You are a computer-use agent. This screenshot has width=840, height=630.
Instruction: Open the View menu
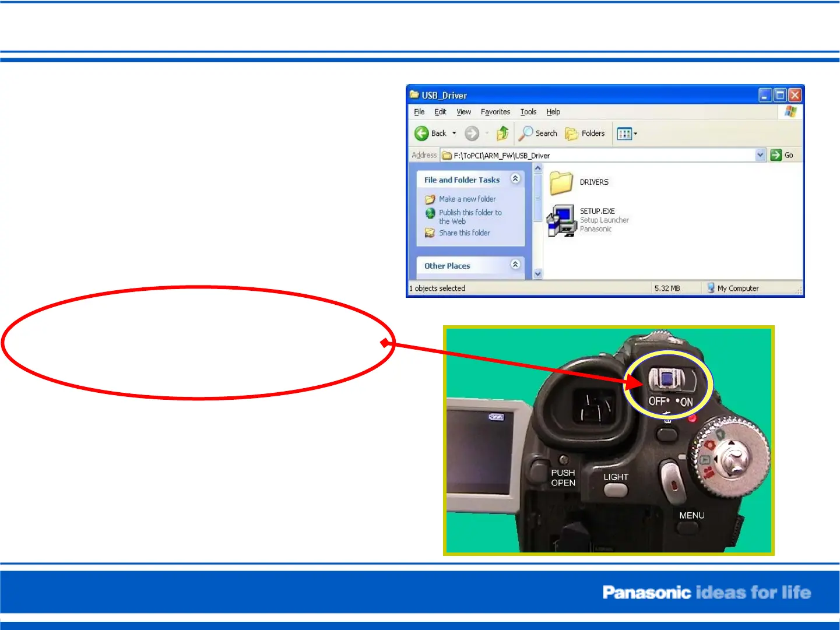(x=463, y=112)
